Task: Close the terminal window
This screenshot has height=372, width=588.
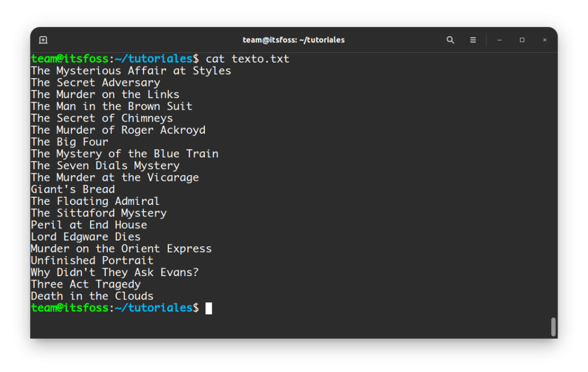Action: (544, 40)
